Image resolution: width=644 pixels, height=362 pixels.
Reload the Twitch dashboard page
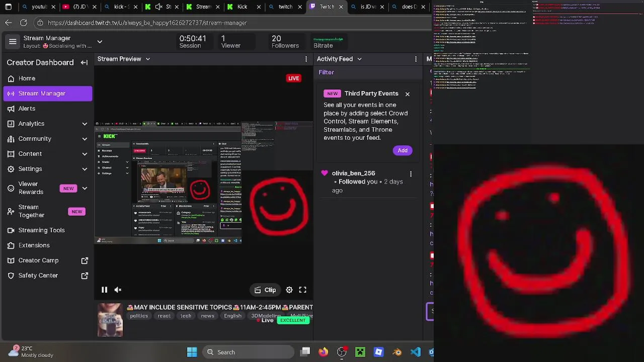coord(24,23)
